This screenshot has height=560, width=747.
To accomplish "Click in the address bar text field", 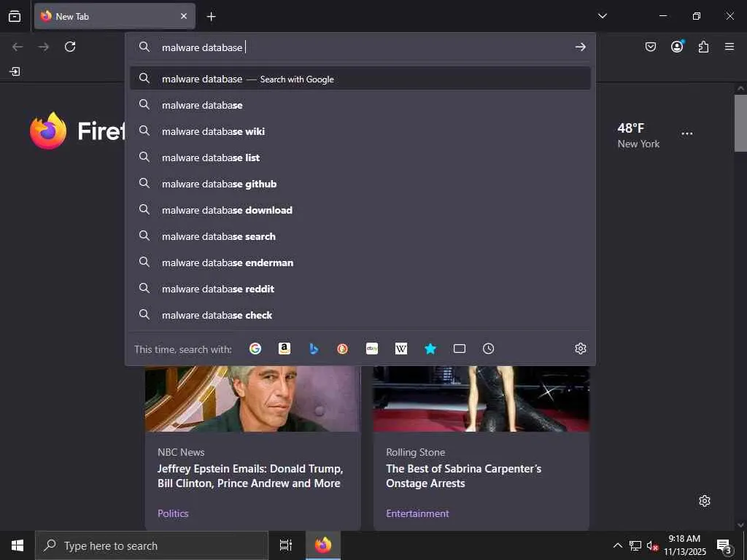I will (362, 47).
